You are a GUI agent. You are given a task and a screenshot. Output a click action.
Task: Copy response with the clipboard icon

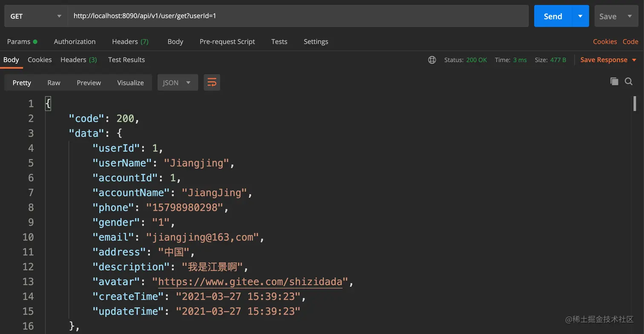point(614,81)
